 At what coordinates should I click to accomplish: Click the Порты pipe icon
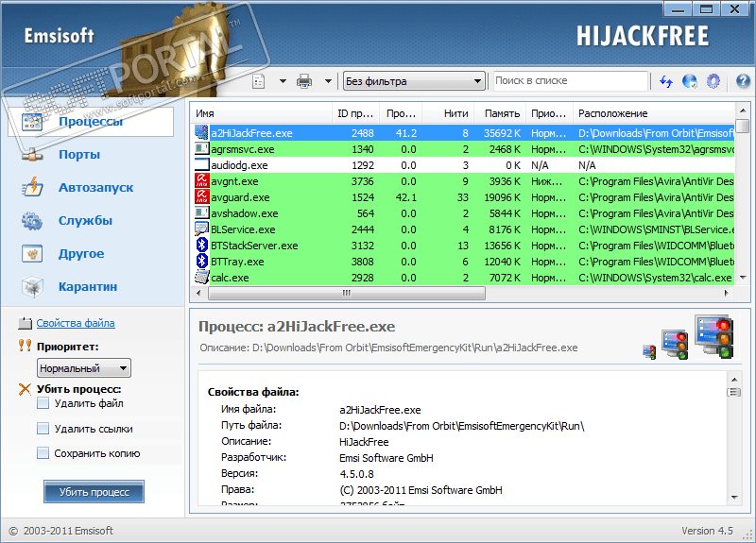point(32,155)
